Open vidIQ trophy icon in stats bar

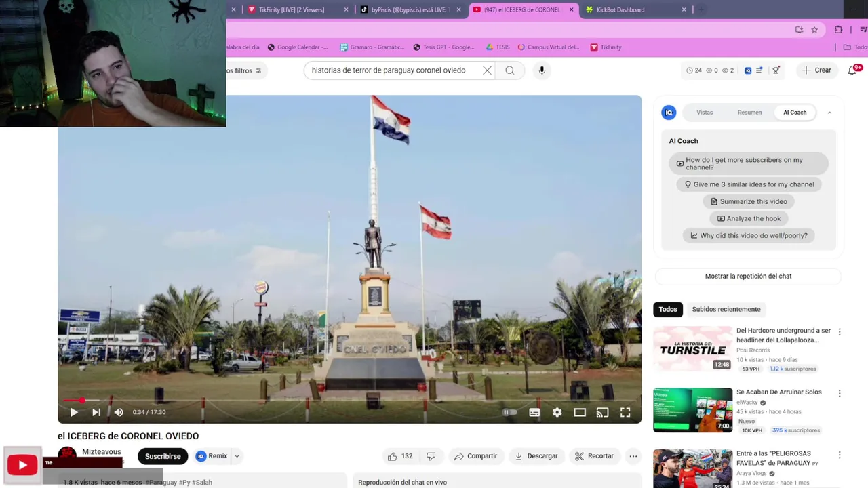(x=776, y=70)
